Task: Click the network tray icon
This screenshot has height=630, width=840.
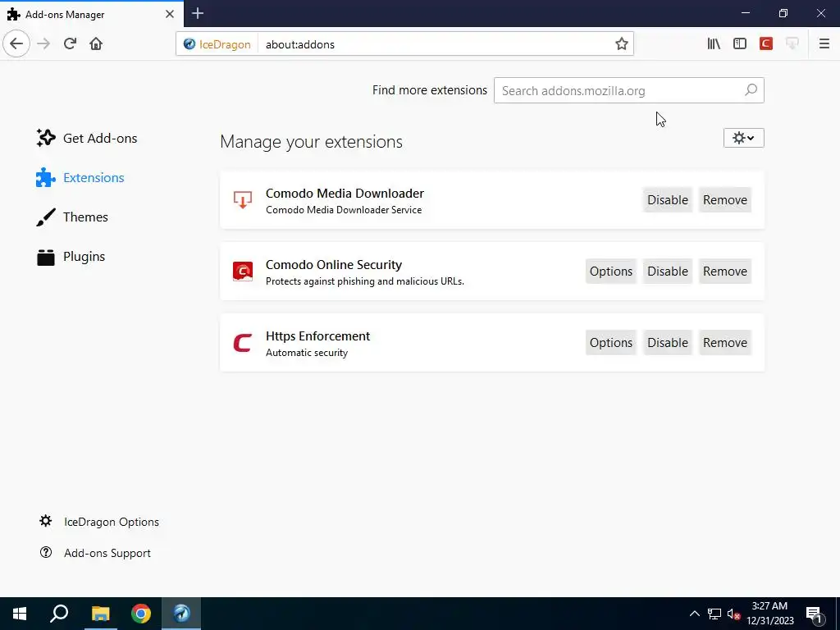Action: pyautogui.click(x=714, y=614)
